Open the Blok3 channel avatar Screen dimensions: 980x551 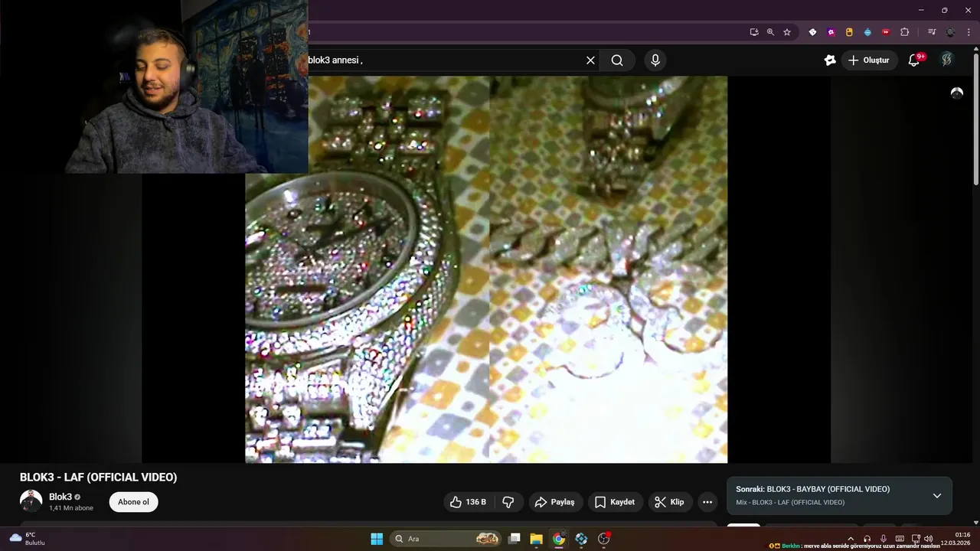pos(31,501)
